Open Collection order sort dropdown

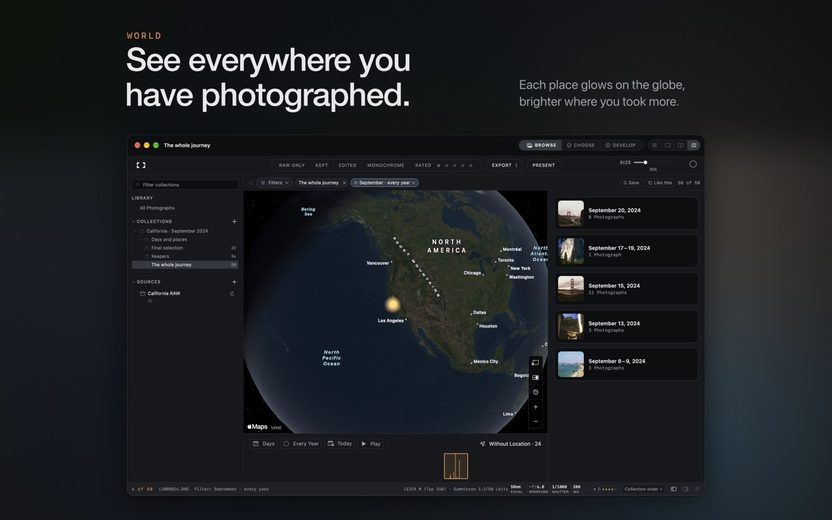tap(643, 489)
